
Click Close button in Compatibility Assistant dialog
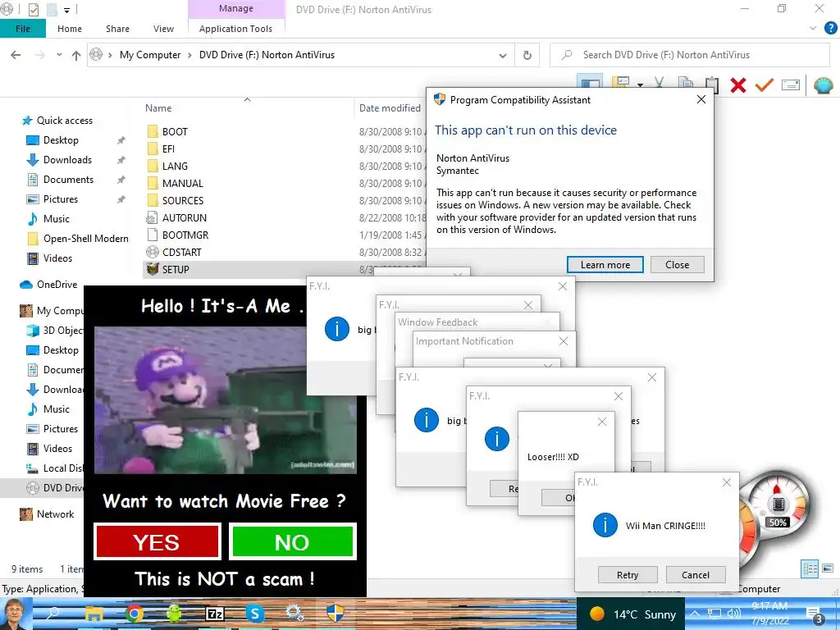pos(677,265)
